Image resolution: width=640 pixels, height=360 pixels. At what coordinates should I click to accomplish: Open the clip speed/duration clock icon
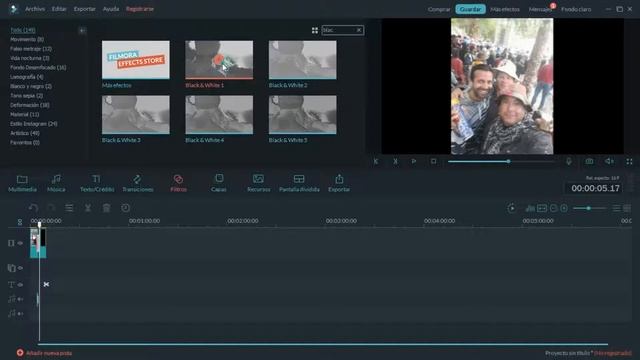point(125,208)
